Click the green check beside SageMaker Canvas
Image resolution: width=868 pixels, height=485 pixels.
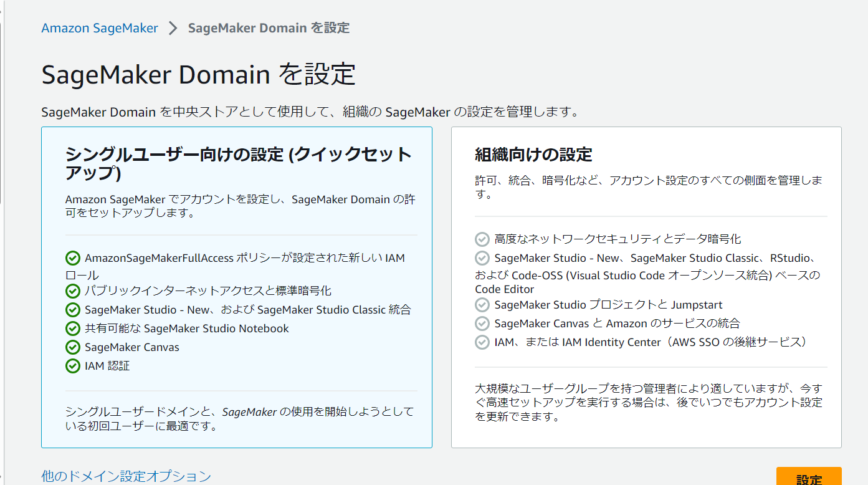click(73, 347)
